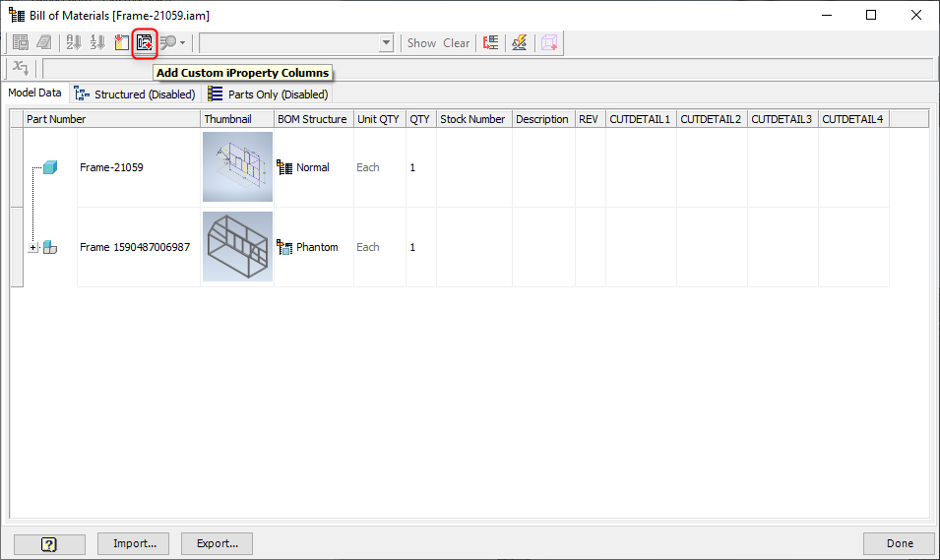
Task: Switch to the Model Data tab
Action: [x=34, y=93]
